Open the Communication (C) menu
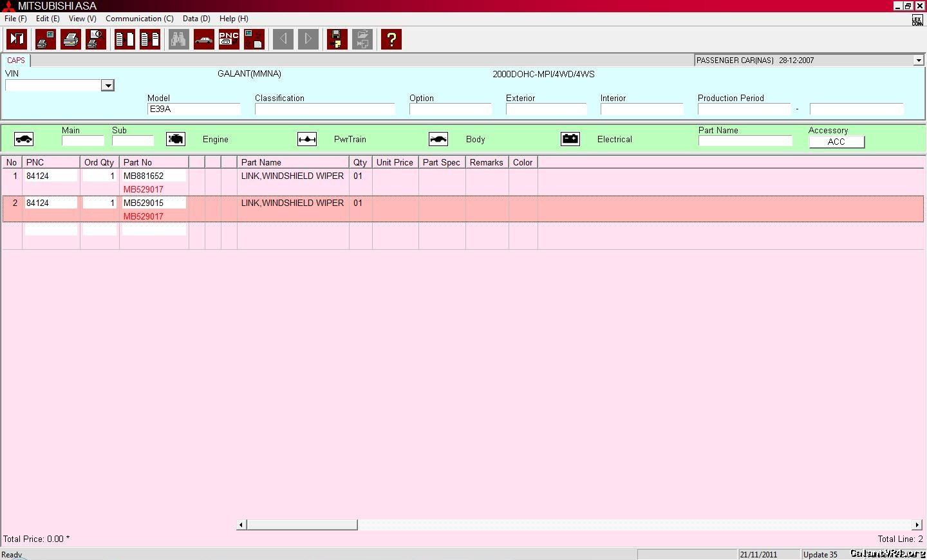 pos(140,19)
